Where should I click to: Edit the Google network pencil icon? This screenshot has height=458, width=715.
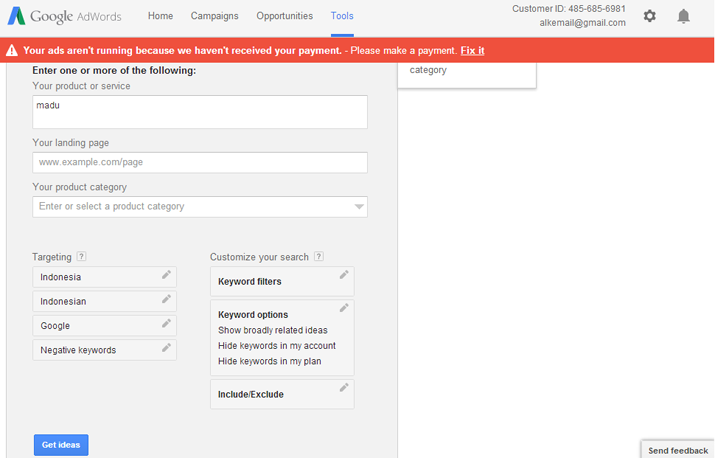(x=166, y=323)
